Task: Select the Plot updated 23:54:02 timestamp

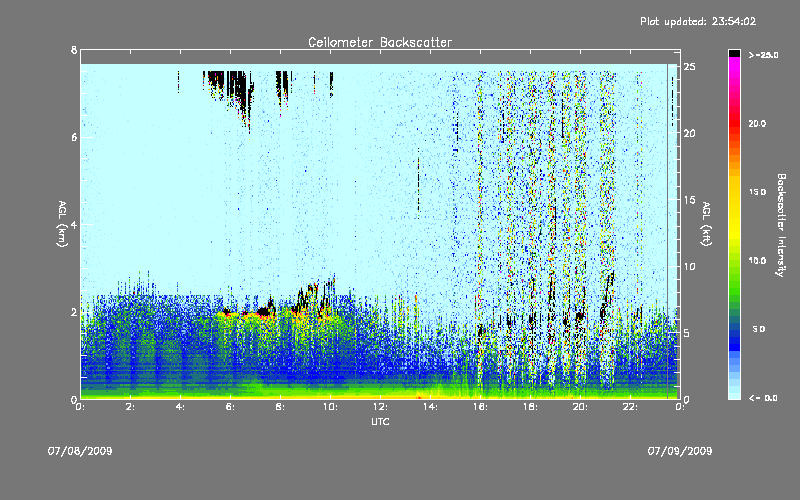Action: (698, 21)
